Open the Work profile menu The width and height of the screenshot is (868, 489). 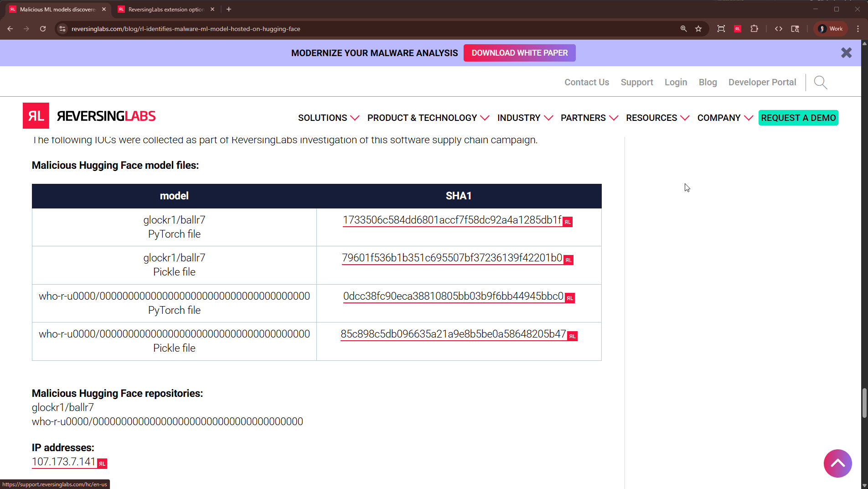pyautogui.click(x=831, y=29)
